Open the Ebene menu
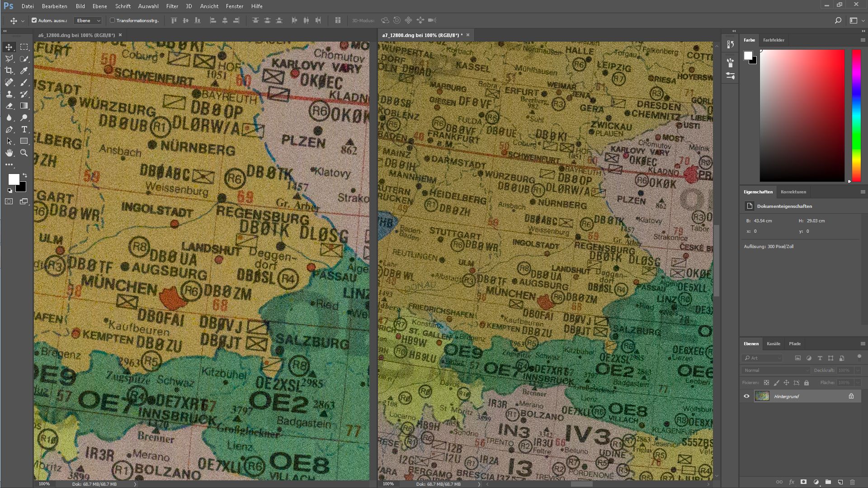868x488 pixels. (x=99, y=6)
